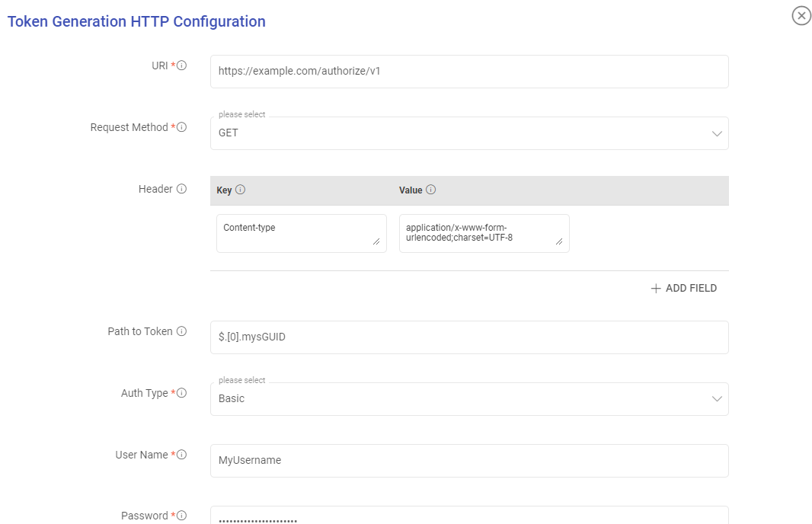Click the Path to Token input field
The height and width of the screenshot is (524, 812).
(469, 337)
